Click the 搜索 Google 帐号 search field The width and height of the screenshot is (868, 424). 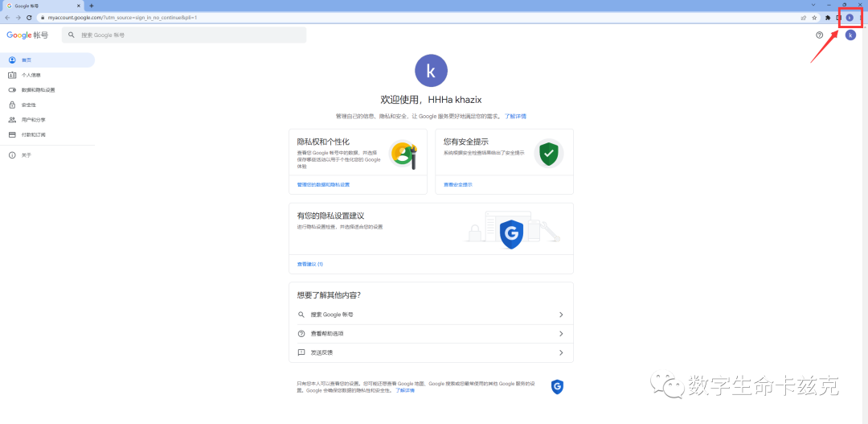(184, 35)
